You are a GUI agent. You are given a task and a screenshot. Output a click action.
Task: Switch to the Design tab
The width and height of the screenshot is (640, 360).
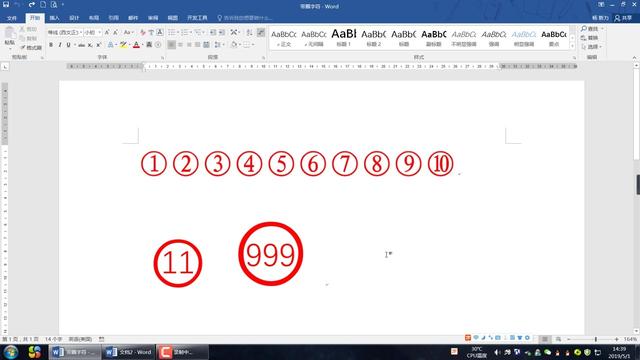[74, 18]
